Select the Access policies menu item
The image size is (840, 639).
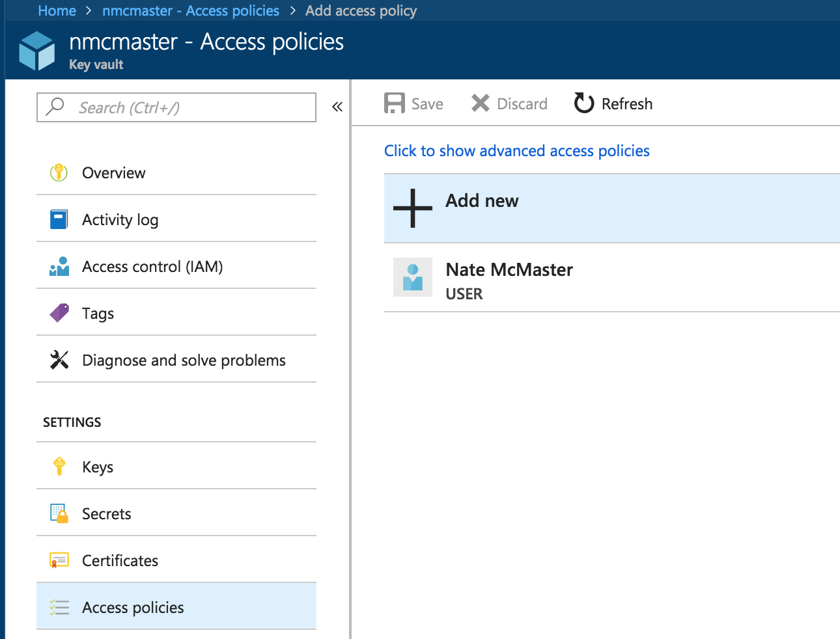(x=176, y=607)
